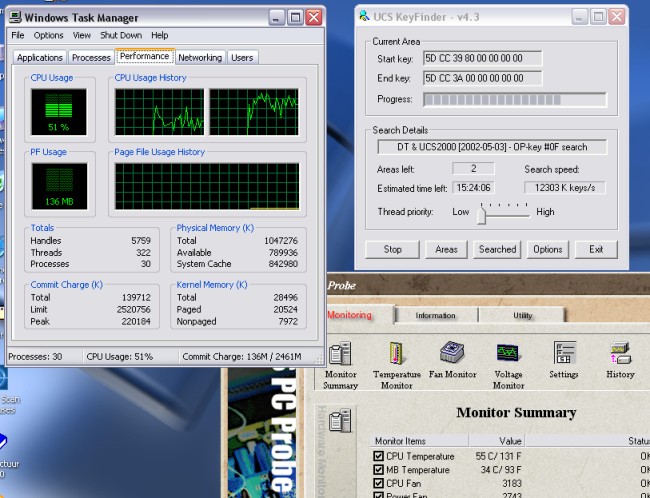The width and height of the screenshot is (650, 498).
Task: Click the Areas left value field
Action: pyautogui.click(x=473, y=168)
